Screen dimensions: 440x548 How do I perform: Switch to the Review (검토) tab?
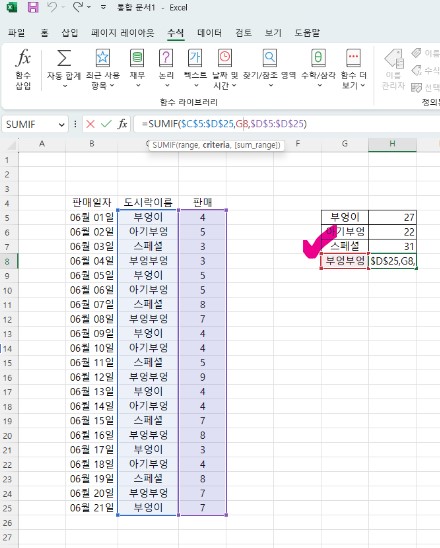tap(243, 33)
